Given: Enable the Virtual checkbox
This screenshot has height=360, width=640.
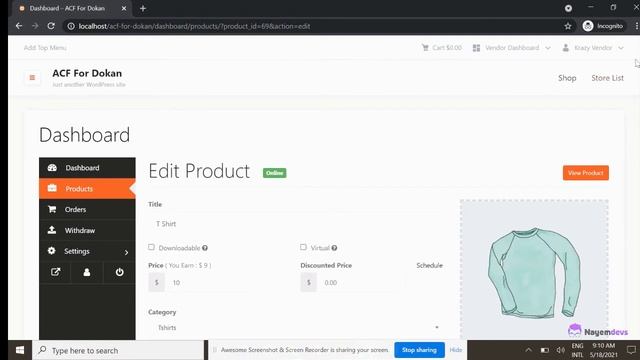Looking at the screenshot, I should (303, 247).
